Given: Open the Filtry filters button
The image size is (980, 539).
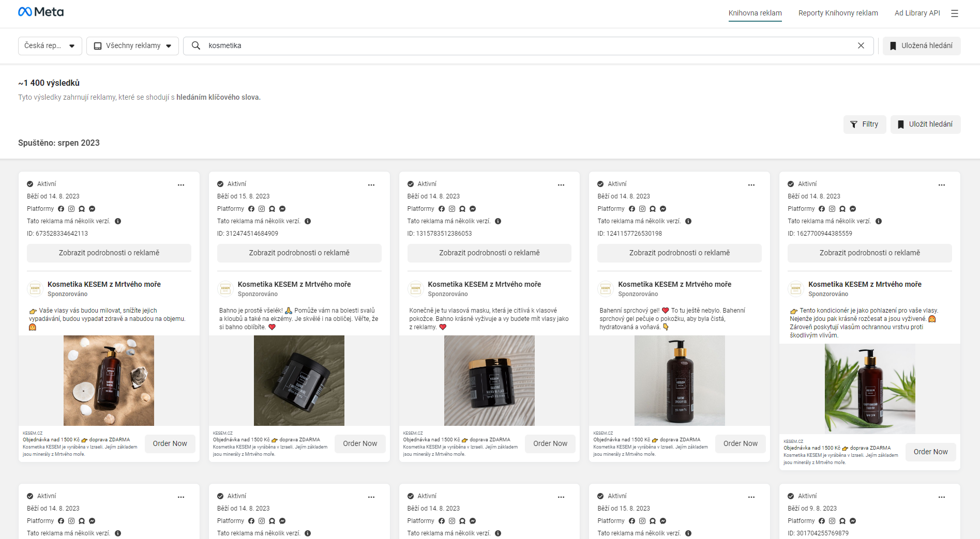Looking at the screenshot, I should pyautogui.click(x=865, y=124).
